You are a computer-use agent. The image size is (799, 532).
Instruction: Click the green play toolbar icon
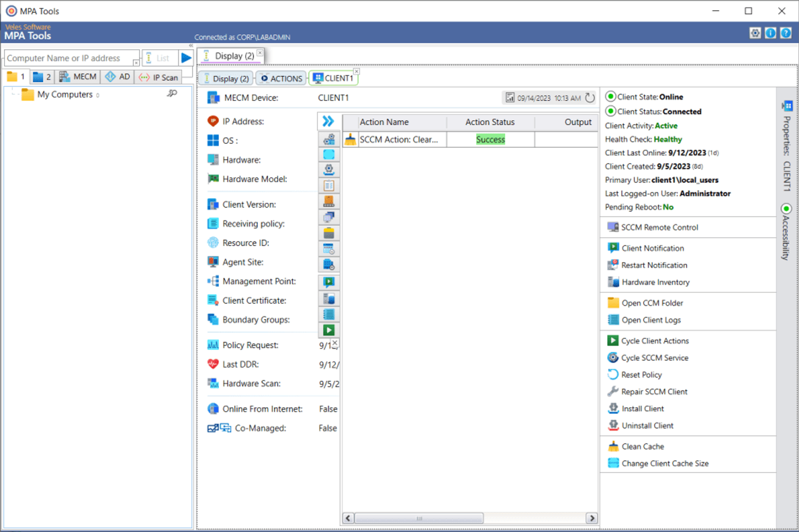tap(329, 330)
